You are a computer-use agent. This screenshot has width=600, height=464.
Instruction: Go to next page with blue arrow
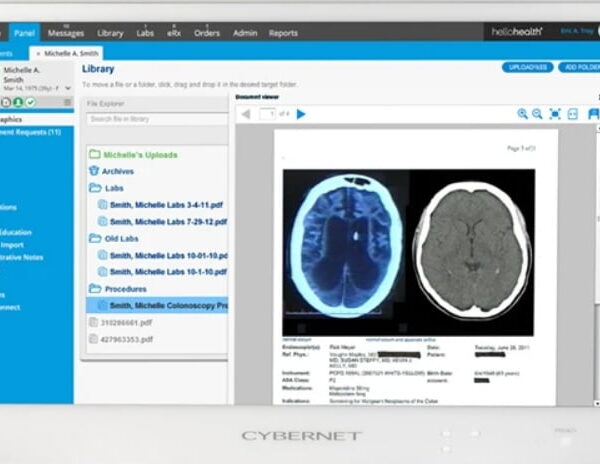tap(301, 114)
